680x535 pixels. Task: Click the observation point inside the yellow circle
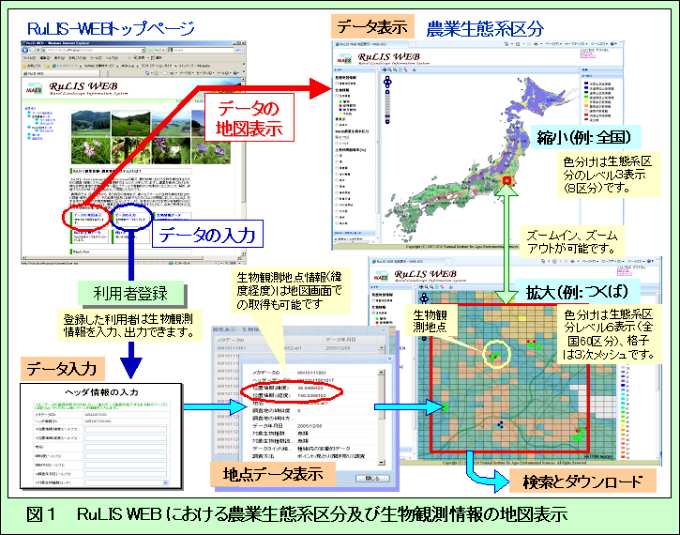pyautogui.click(x=492, y=353)
